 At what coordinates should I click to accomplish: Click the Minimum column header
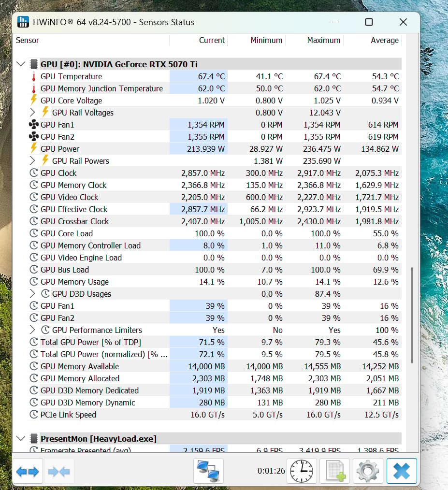pos(266,40)
